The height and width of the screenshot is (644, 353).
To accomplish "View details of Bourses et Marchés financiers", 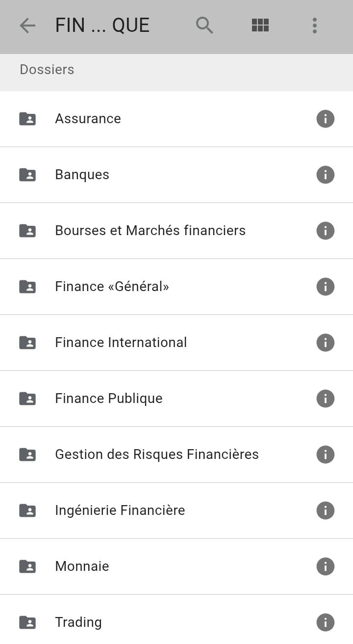I will 326,231.
